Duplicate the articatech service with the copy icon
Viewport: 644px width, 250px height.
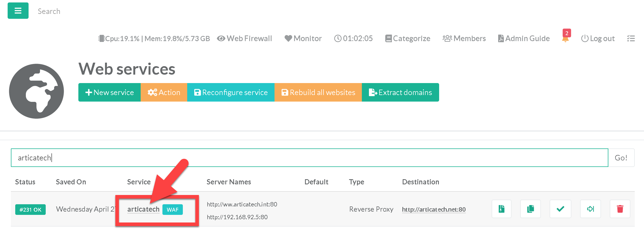pos(530,209)
